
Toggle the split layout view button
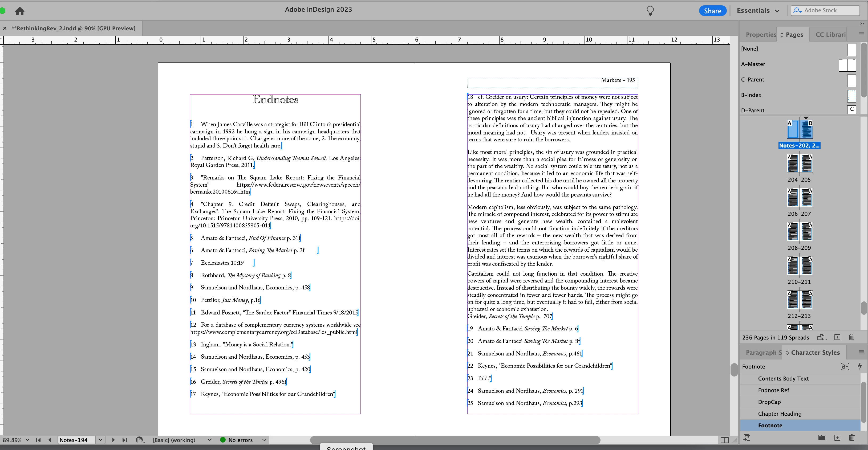[724, 440]
